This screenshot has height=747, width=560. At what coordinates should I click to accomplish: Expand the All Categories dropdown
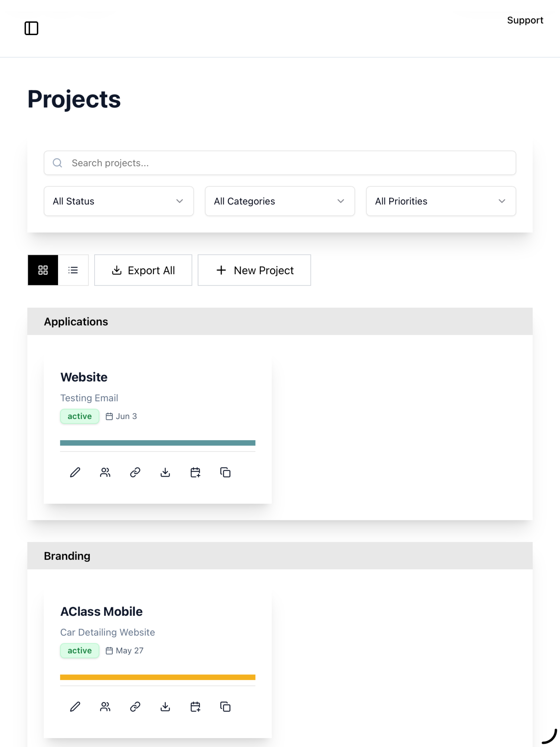point(279,201)
